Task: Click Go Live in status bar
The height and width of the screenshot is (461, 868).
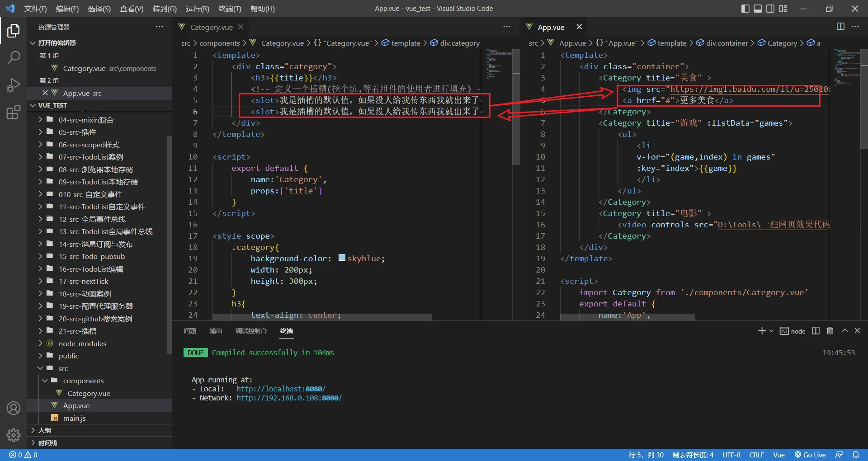Action: [810, 455]
